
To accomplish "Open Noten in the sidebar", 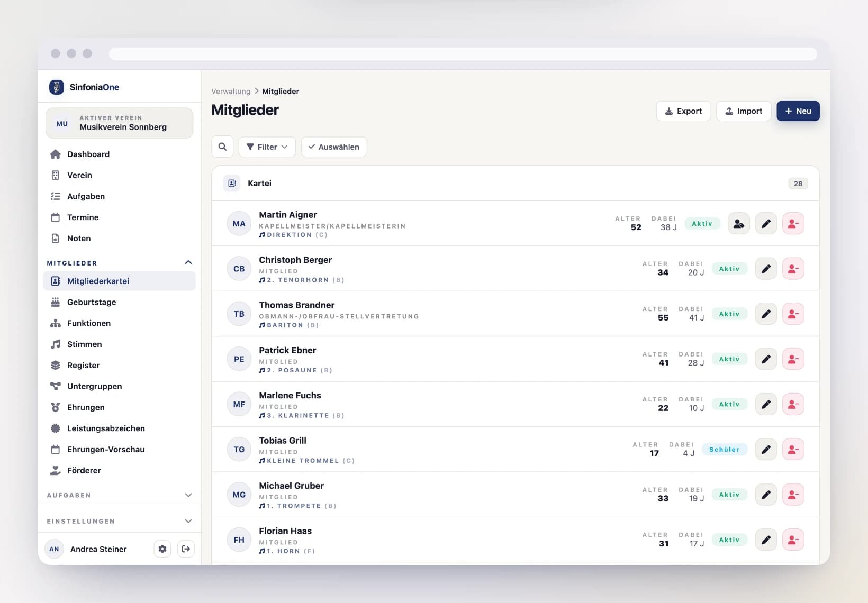I will coord(120,239).
